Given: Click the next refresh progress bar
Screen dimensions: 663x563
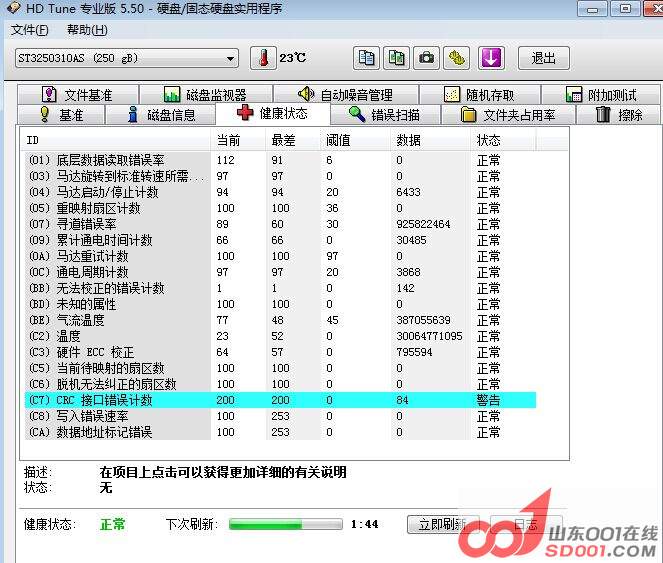Looking at the screenshot, I should [285, 525].
